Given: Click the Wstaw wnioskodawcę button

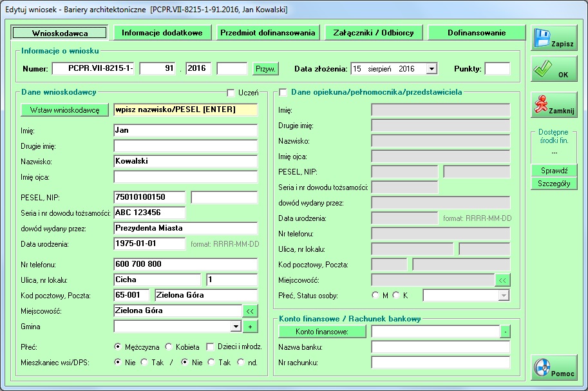Looking at the screenshot, I should (64, 110).
